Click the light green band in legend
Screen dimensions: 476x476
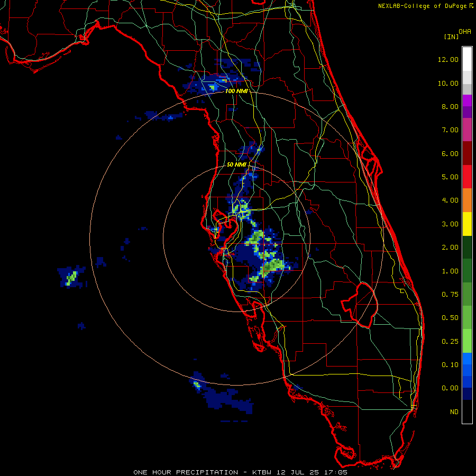tap(467, 341)
